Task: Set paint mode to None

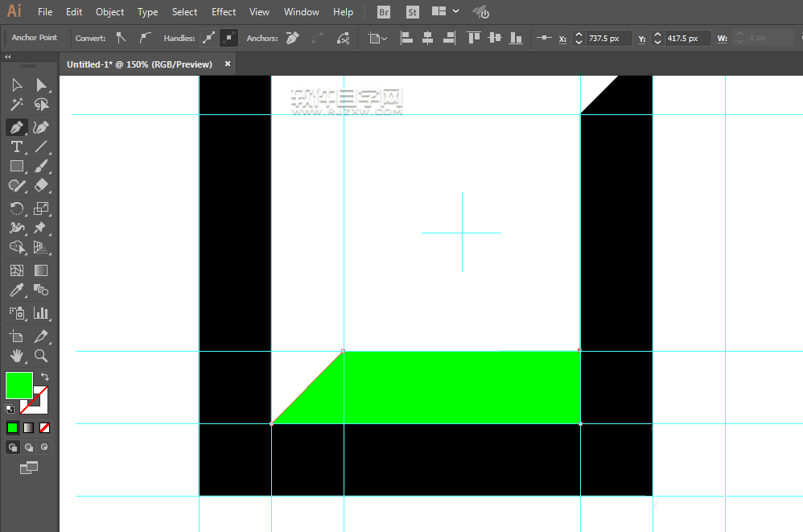Action: click(x=45, y=427)
